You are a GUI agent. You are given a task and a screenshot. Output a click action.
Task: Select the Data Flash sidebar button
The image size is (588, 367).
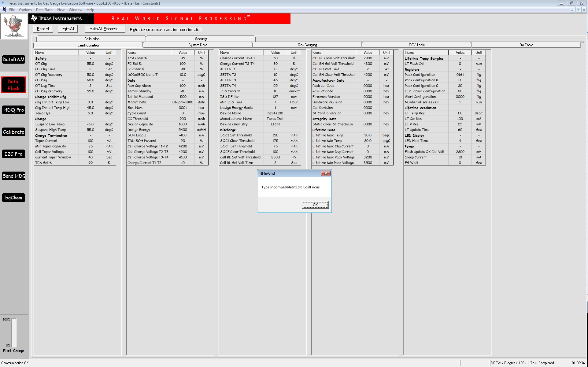[x=13, y=85]
